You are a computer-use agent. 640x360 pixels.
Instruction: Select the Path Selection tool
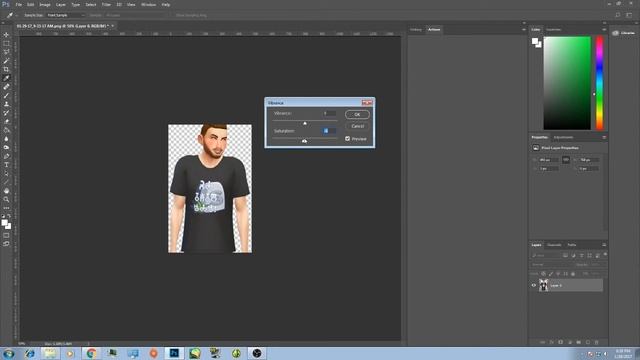6,173
